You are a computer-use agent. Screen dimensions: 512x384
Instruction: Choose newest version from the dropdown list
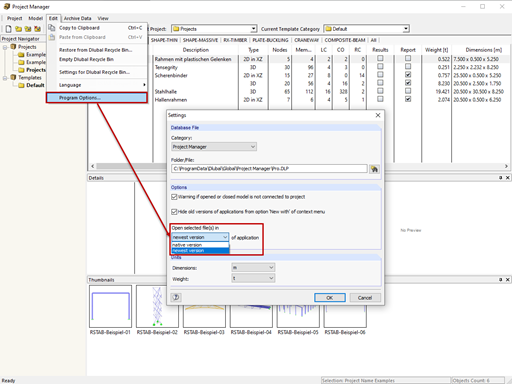tap(200, 251)
